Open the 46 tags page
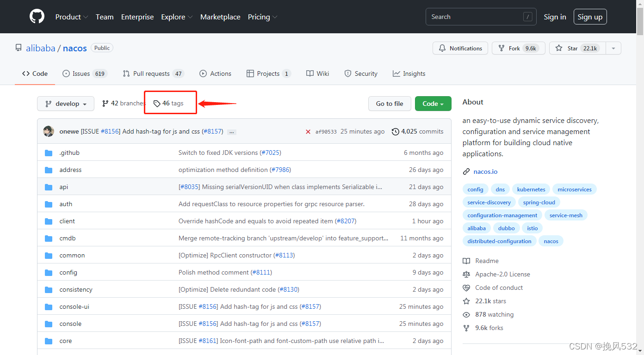This screenshot has height=355, width=644. (169, 104)
